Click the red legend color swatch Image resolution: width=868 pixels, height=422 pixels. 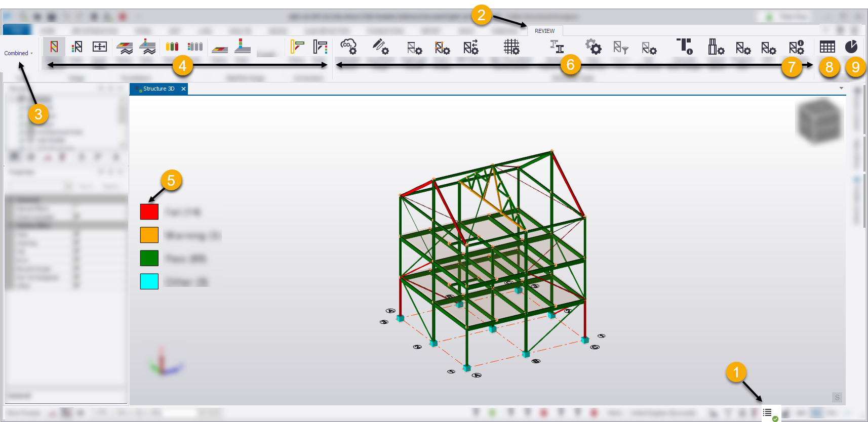click(149, 212)
